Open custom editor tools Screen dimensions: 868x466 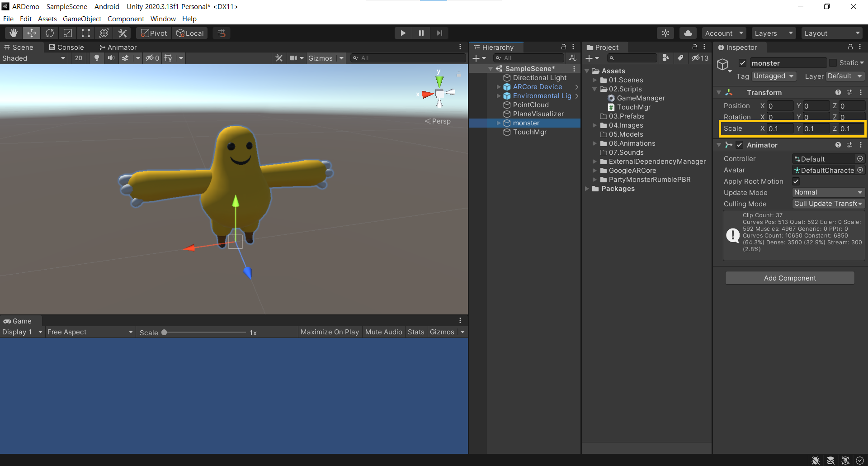click(x=122, y=33)
